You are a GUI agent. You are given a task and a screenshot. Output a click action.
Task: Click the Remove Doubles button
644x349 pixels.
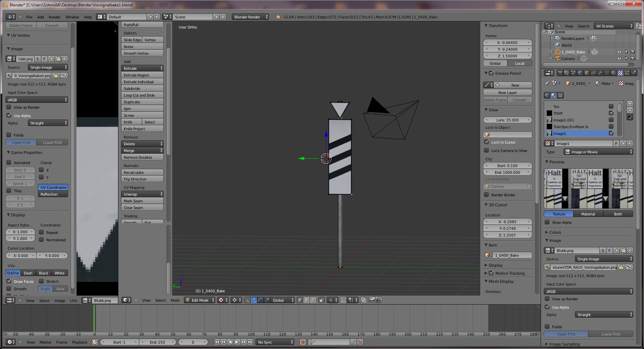click(x=142, y=157)
